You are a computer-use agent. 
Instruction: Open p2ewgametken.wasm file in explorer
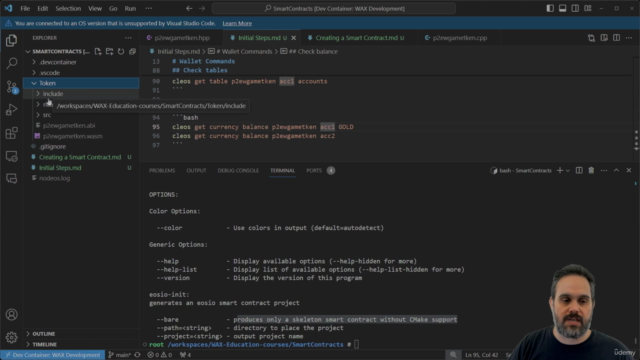click(72, 136)
